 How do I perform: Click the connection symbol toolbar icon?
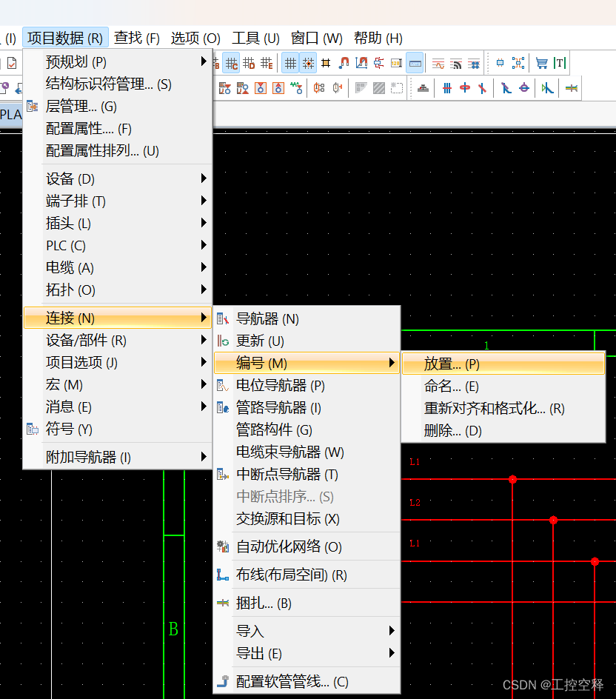click(378, 62)
